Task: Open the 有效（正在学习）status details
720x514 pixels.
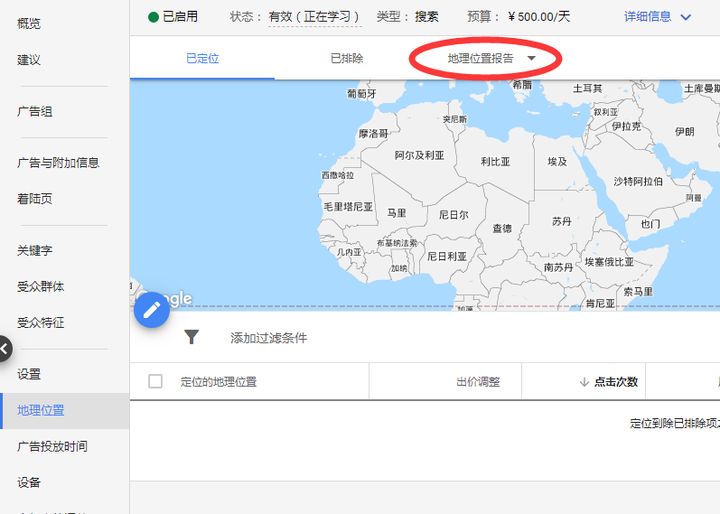Action: (315, 17)
